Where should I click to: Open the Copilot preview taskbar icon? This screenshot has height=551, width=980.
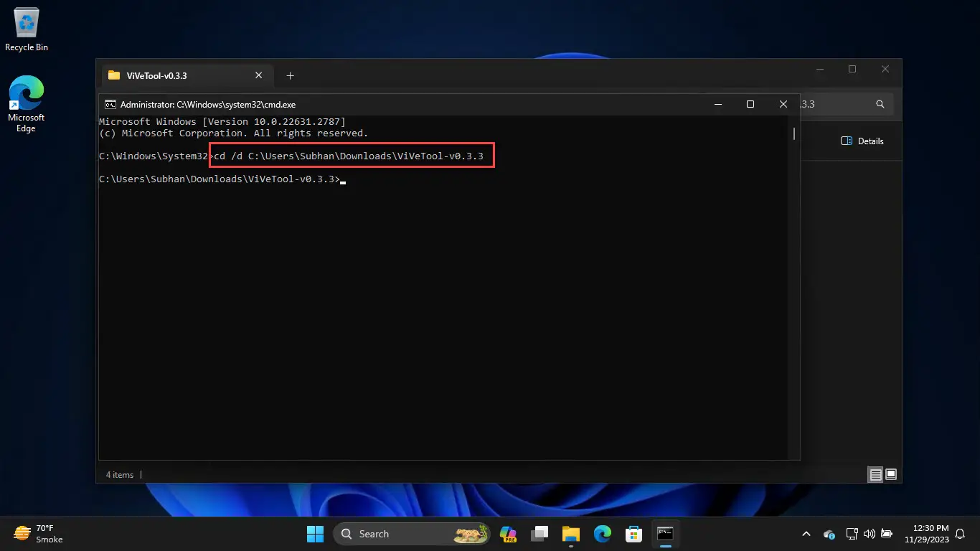(508, 534)
